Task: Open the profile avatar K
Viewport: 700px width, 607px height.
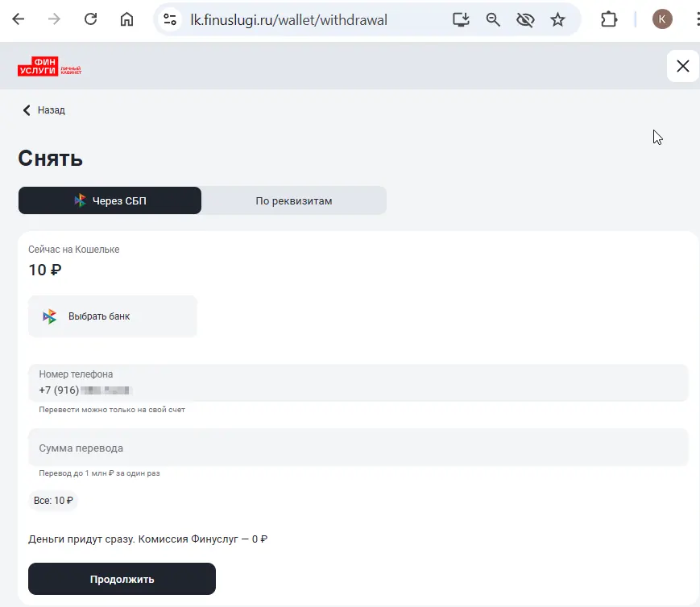Action: point(662,19)
